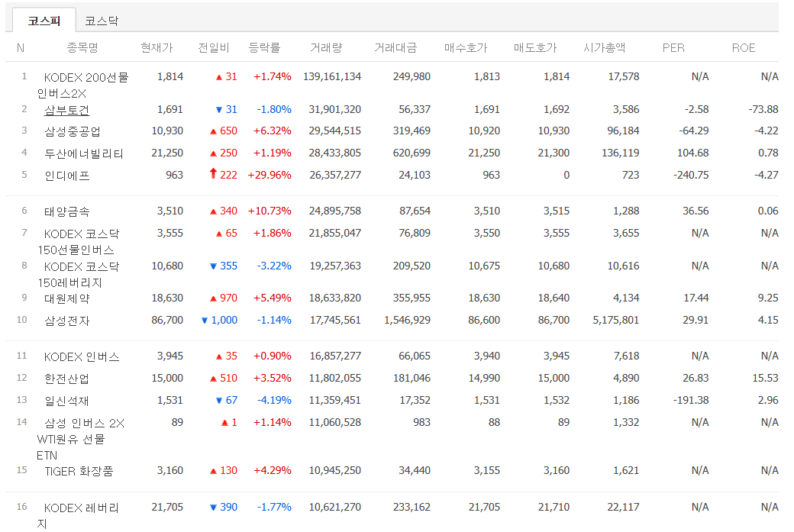Click the PER column header
Screen dimensions: 794x532
click(673, 47)
